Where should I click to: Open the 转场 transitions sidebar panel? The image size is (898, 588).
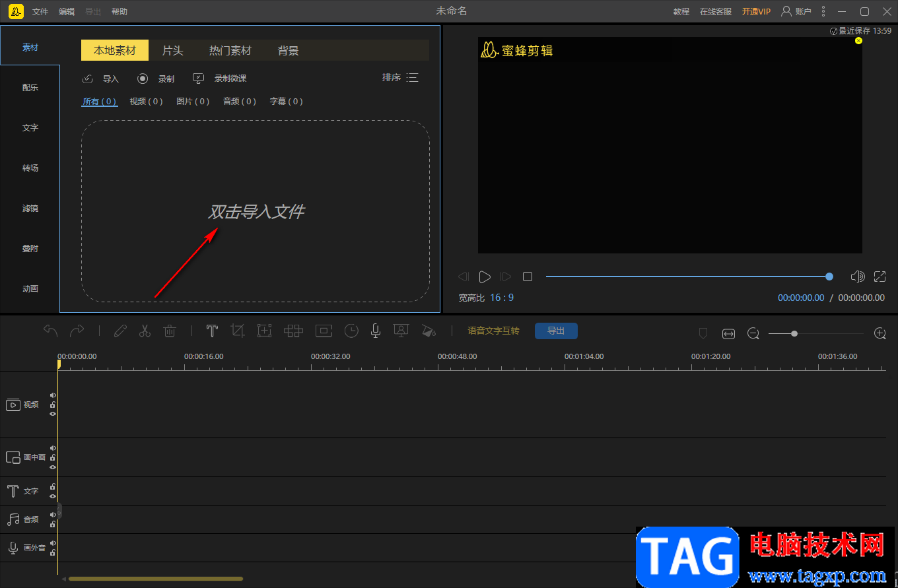pos(30,168)
